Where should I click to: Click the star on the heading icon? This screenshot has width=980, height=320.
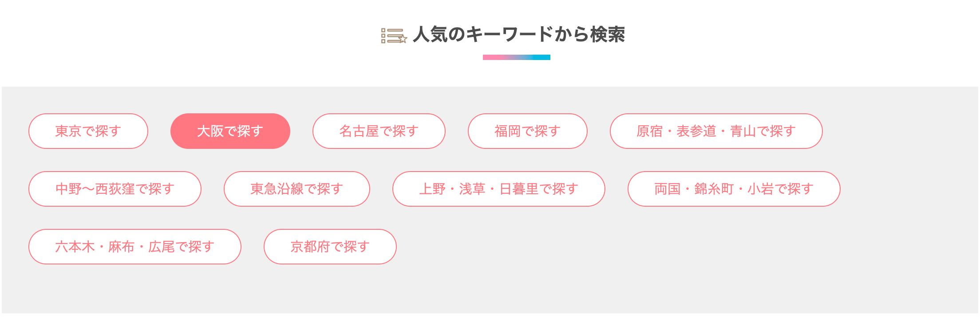coord(403,40)
